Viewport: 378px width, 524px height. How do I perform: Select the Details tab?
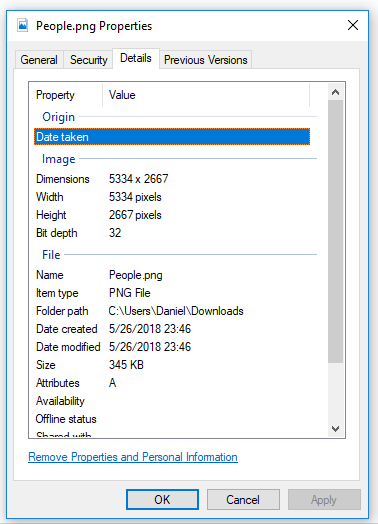(136, 58)
